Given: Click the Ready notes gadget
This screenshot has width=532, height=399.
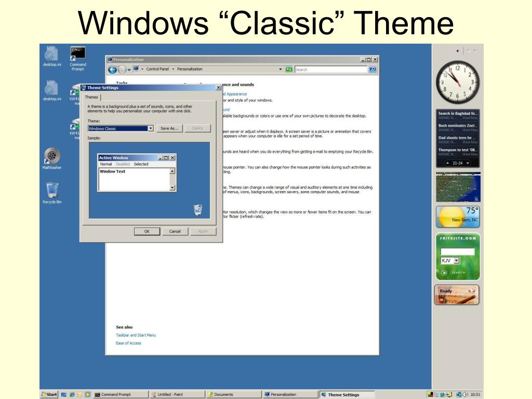Looking at the screenshot, I should (x=457, y=295).
